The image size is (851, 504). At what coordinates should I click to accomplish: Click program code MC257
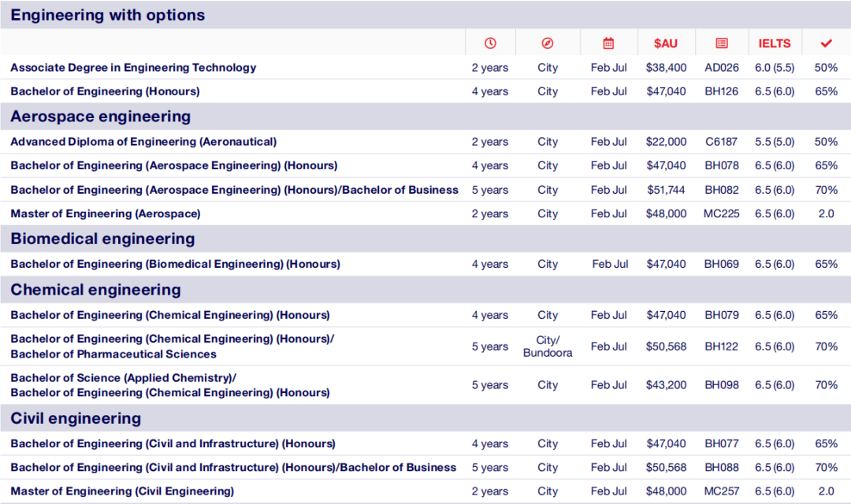tap(721, 491)
